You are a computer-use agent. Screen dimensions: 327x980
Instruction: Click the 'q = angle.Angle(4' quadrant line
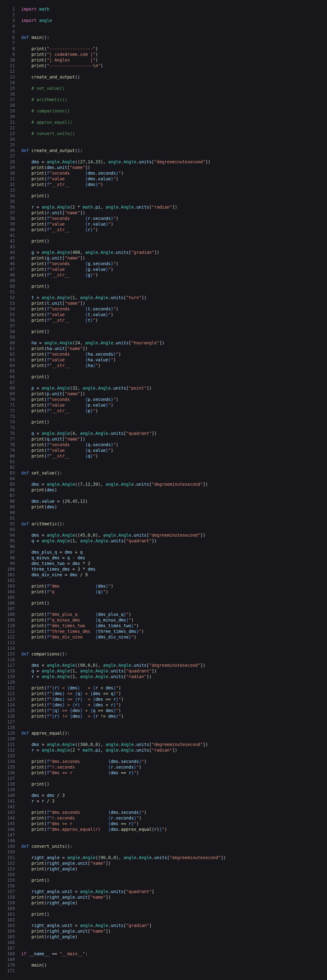pyautogui.click(x=94, y=433)
